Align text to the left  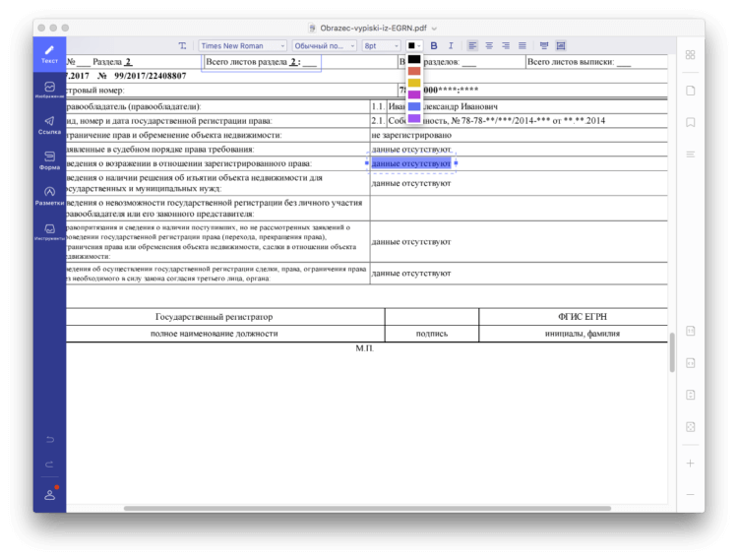[472, 45]
